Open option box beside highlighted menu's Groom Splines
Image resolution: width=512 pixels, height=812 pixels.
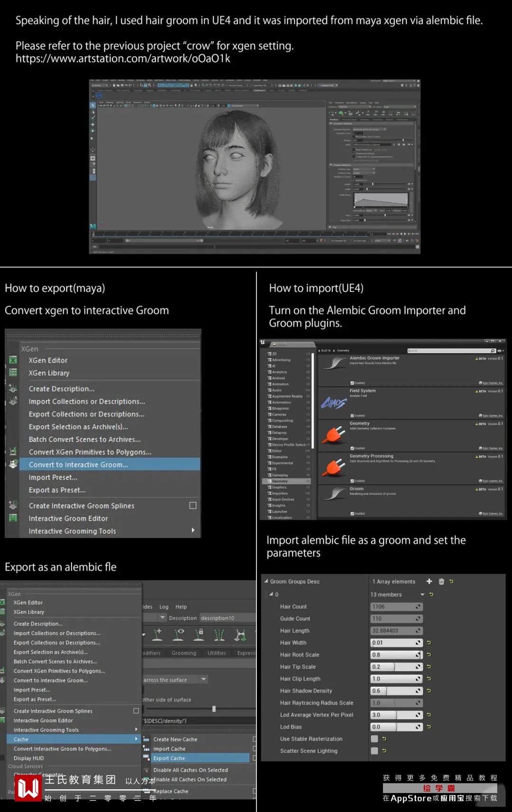193,505
